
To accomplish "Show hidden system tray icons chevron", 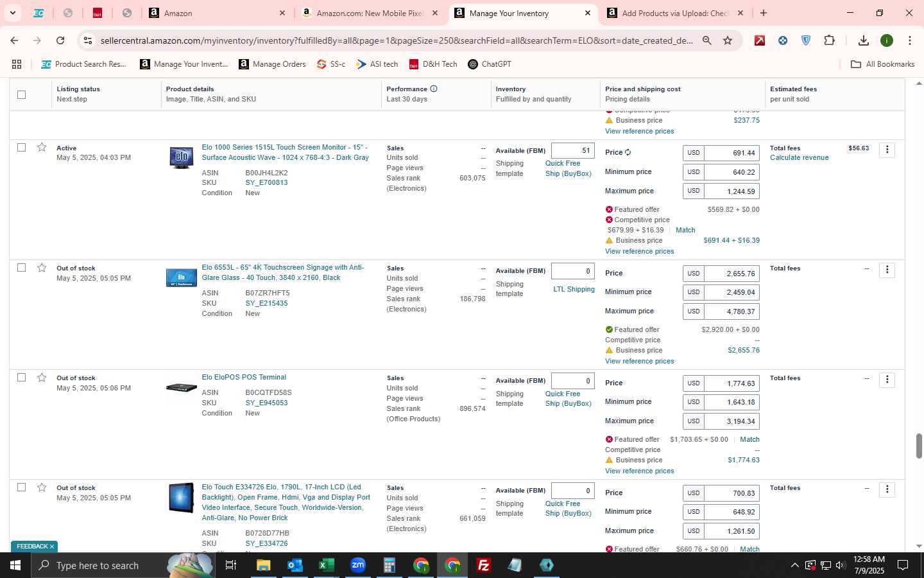I will coord(794,565).
